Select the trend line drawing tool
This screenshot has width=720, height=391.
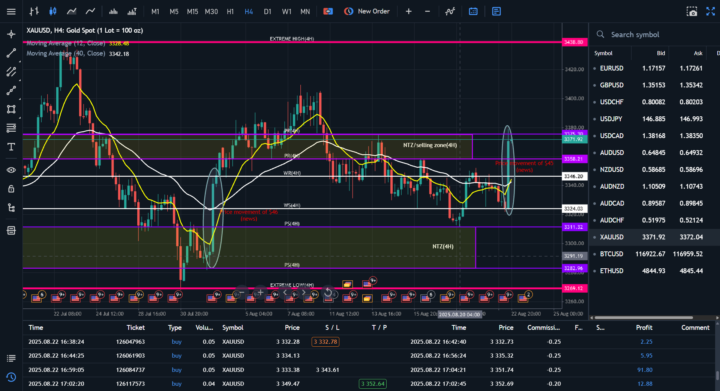click(x=11, y=53)
